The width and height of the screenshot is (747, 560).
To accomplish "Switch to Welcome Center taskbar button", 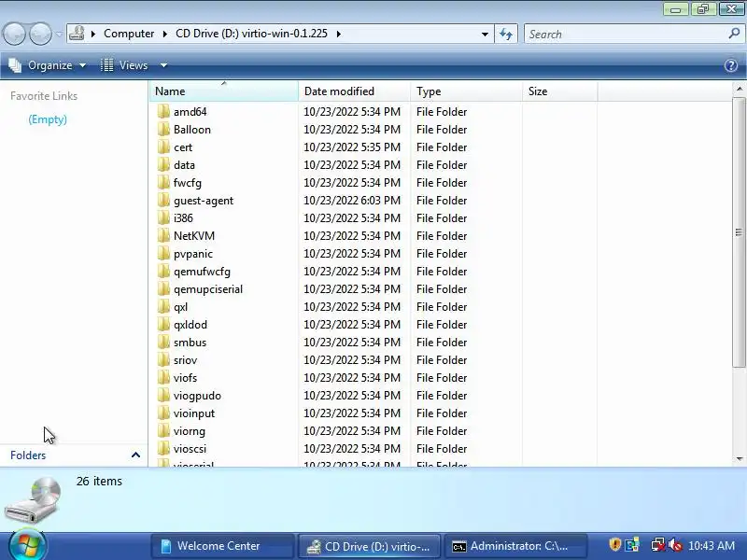I will tap(222, 546).
